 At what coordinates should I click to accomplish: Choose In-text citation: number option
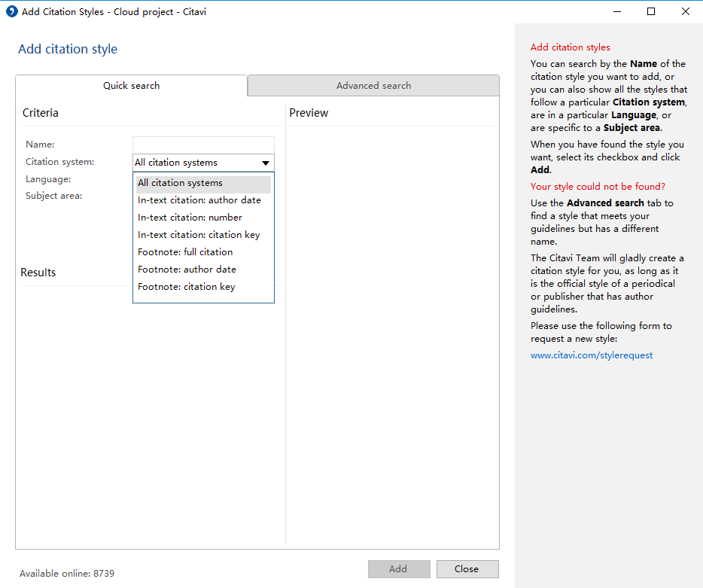click(x=203, y=218)
